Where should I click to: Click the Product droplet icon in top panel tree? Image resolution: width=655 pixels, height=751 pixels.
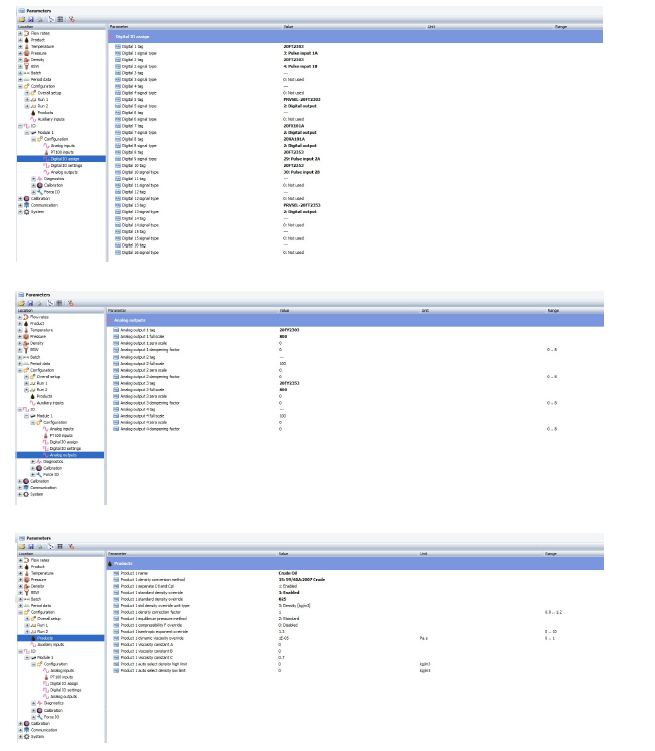pyautogui.click(x=27, y=40)
